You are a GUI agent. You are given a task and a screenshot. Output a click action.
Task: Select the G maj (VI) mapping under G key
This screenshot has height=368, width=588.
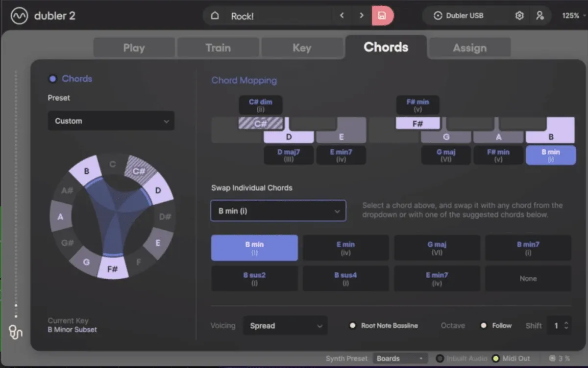click(x=446, y=155)
